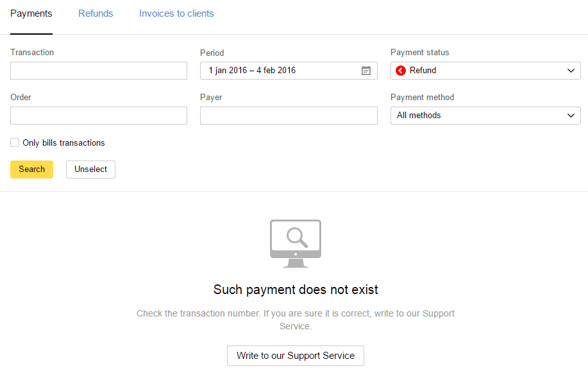
Task: Open the Invoices to clients tab
Action: [176, 13]
